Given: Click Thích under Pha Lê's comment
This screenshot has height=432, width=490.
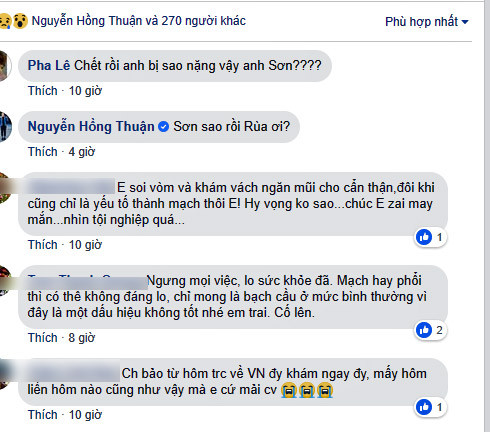Looking at the screenshot, I should 43,91.
